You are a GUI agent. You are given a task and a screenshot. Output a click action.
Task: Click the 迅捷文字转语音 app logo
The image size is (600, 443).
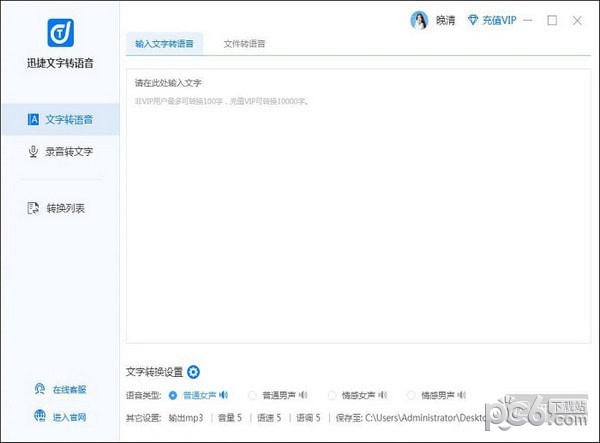(x=60, y=33)
